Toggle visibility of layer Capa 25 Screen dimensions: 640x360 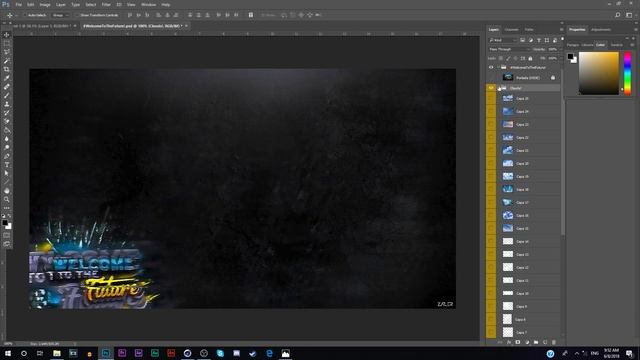tap(491, 98)
